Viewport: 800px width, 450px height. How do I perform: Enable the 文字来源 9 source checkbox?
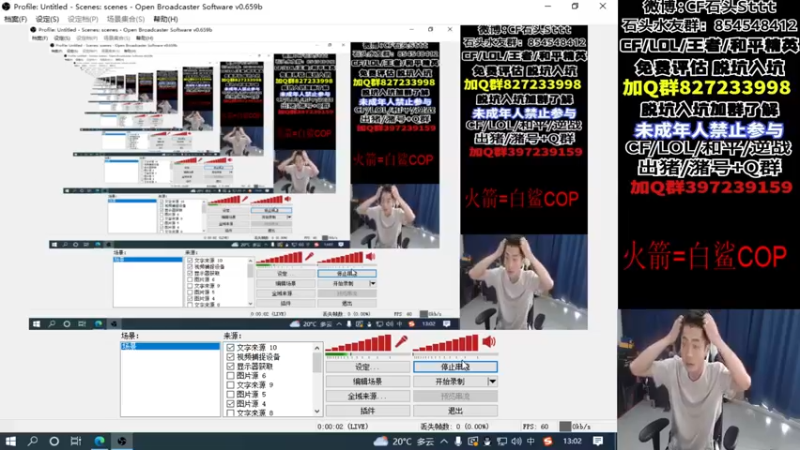click(230, 385)
